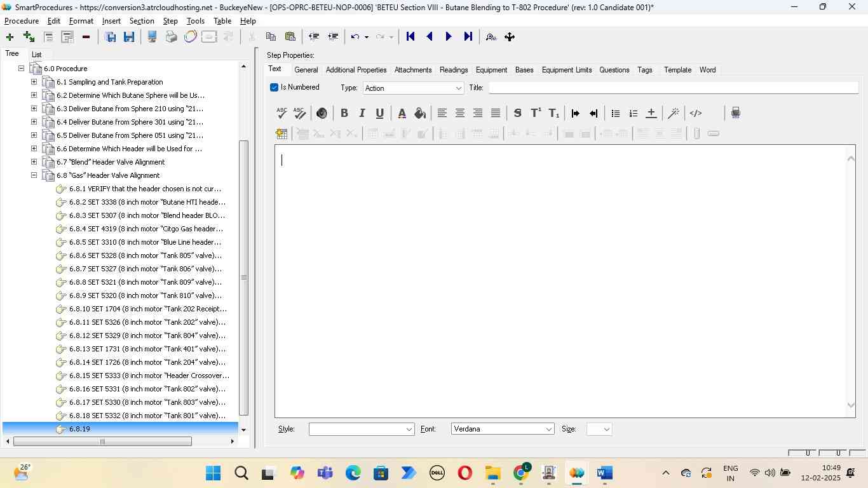Open the fill bucket highlight color
The image size is (868, 488).
click(420, 113)
